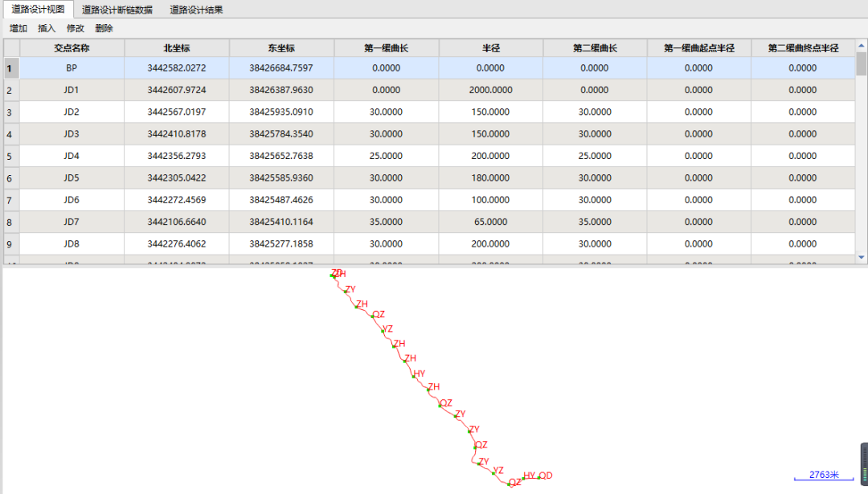This screenshot has height=494, width=868.
Task: Select the BP north coordinate cell 3442582.0272
Action: click(177, 68)
